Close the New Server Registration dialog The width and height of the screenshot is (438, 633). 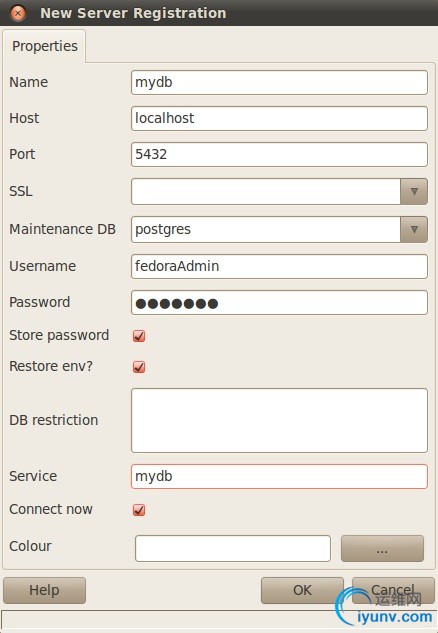pos(18,13)
